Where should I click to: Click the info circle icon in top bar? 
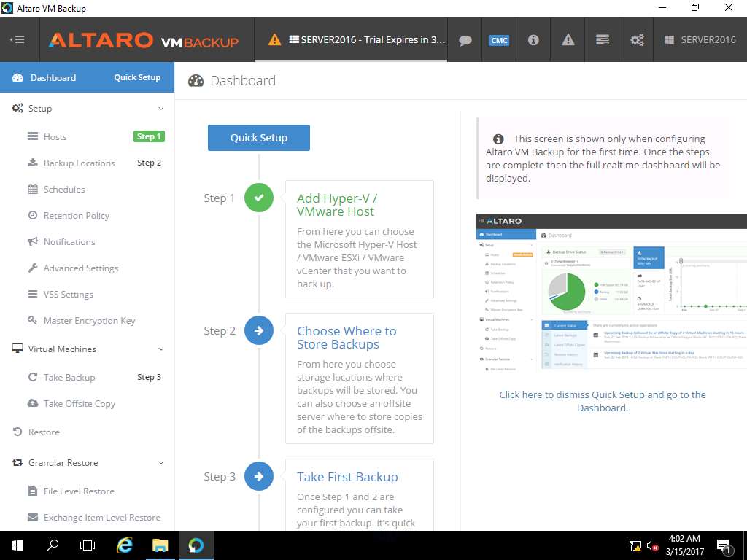[x=533, y=40]
